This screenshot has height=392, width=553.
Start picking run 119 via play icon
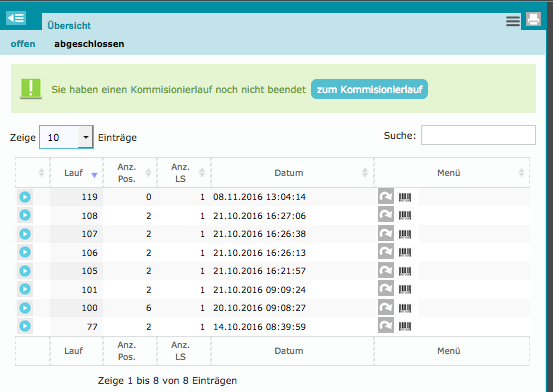tap(25, 197)
